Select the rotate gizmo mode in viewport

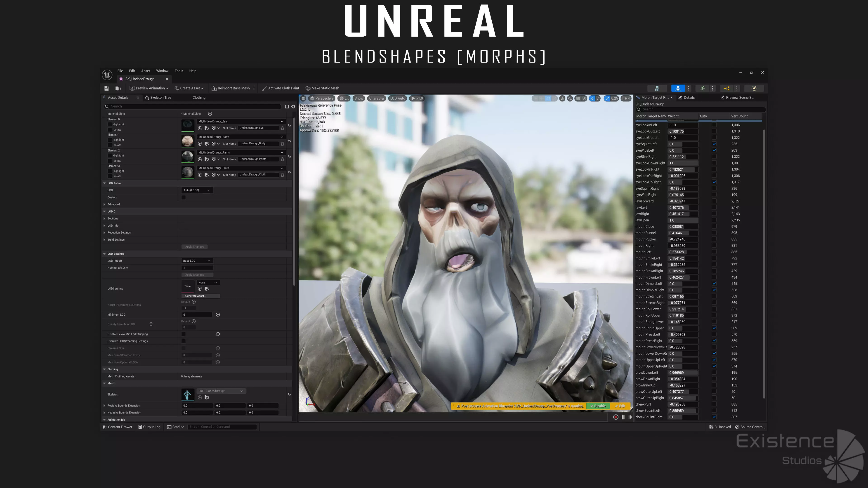click(x=548, y=98)
